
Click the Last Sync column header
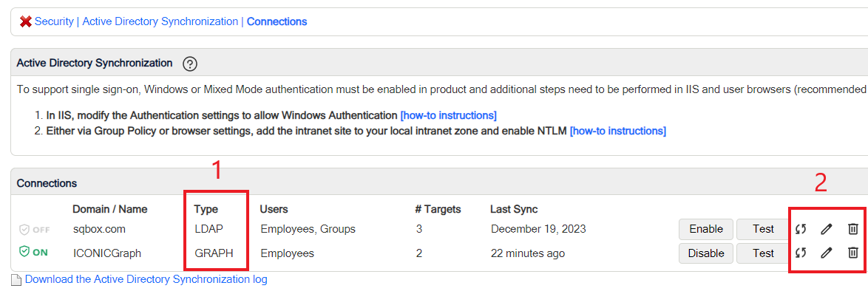click(x=515, y=210)
